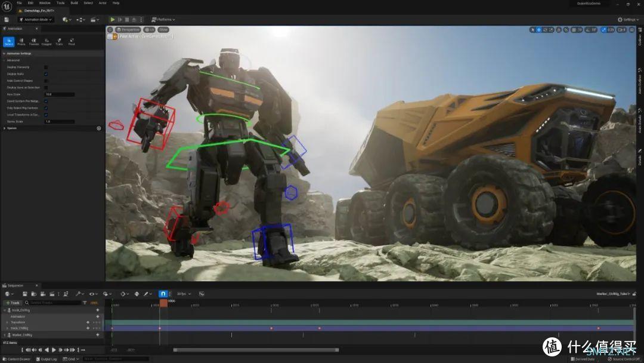Click the Unreal Engine logo
This screenshot has width=644, height=363.
pyautogui.click(x=7, y=7)
